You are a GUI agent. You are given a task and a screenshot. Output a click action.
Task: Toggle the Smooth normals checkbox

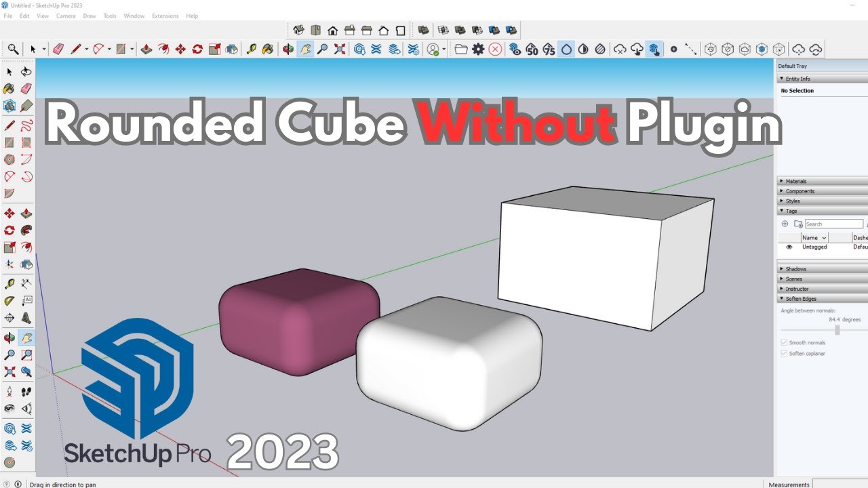[785, 343]
